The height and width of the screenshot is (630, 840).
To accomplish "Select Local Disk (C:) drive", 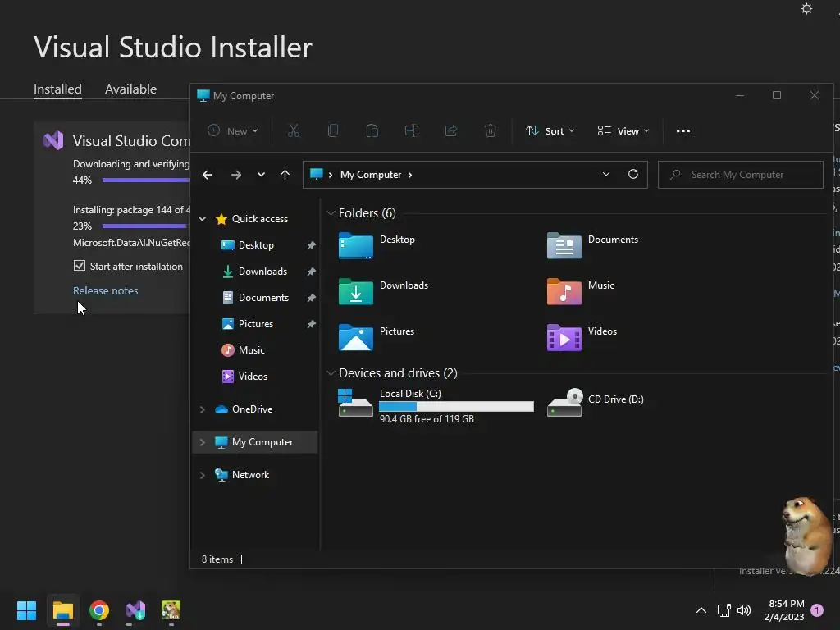I will [436, 405].
